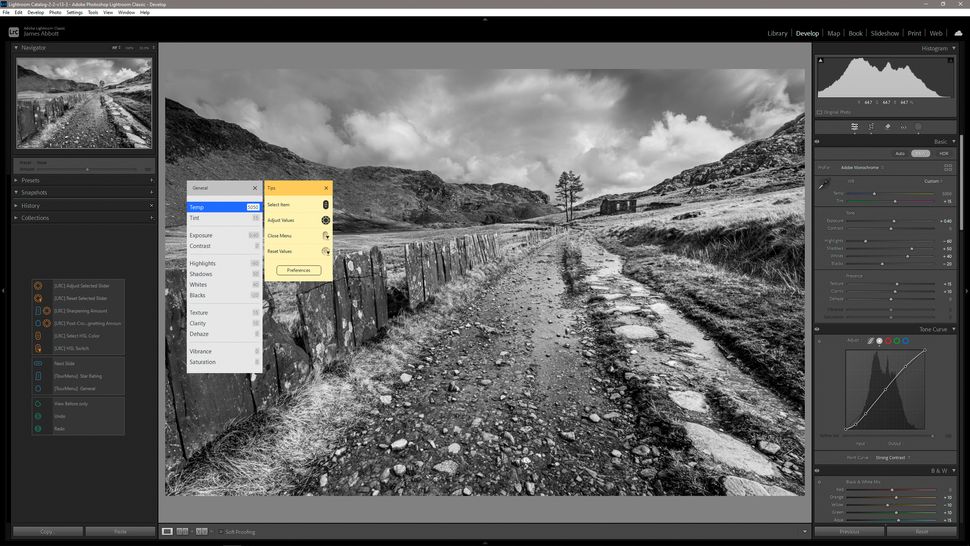Pick the white balance eyedropper tool
The width and height of the screenshot is (970, 546).
[824, 184]
